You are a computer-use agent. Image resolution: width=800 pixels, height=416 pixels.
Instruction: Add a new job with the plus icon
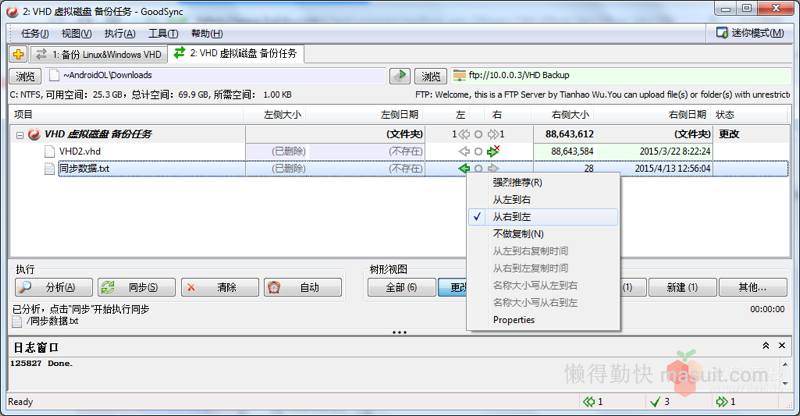click(18, 54)
